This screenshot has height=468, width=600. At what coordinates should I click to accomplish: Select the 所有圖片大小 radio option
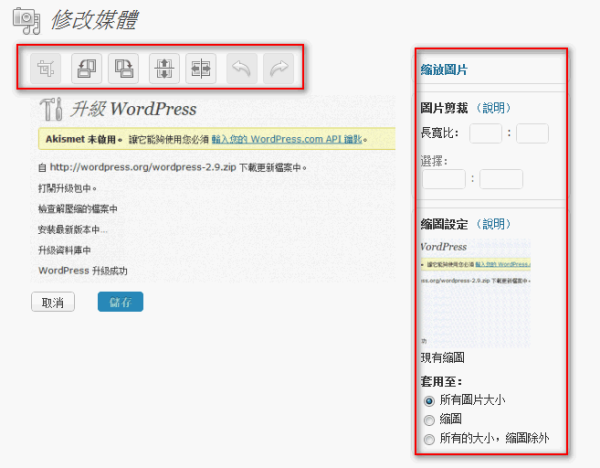429,401
